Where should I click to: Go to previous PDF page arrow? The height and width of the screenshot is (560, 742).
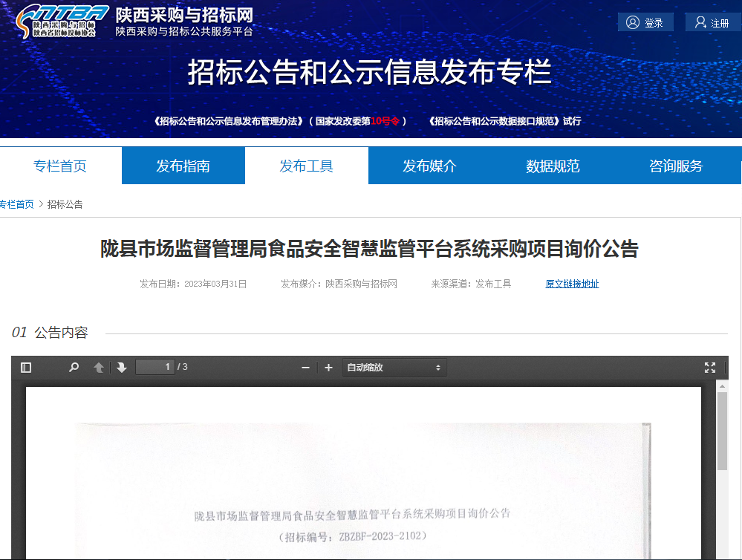tap(98, 368)
